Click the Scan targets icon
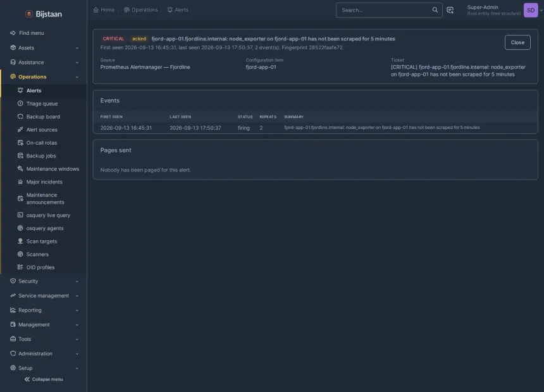Viewport: 544px width, 392px height. coord(20,241)
